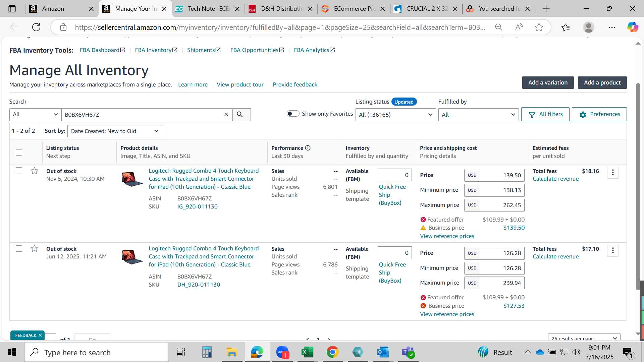The image size is (644, 362).
Task: Expand the search field All dropdown
Action: [x=35, y=114]
